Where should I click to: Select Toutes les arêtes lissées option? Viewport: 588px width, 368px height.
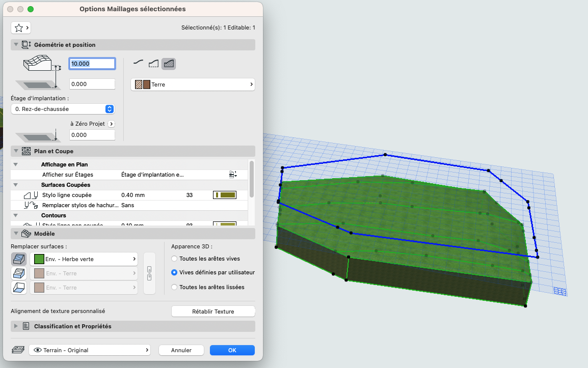[174, 287]
